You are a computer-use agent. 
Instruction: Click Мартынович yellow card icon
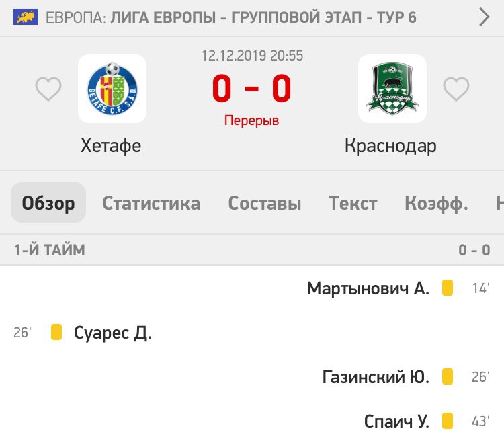447,288
